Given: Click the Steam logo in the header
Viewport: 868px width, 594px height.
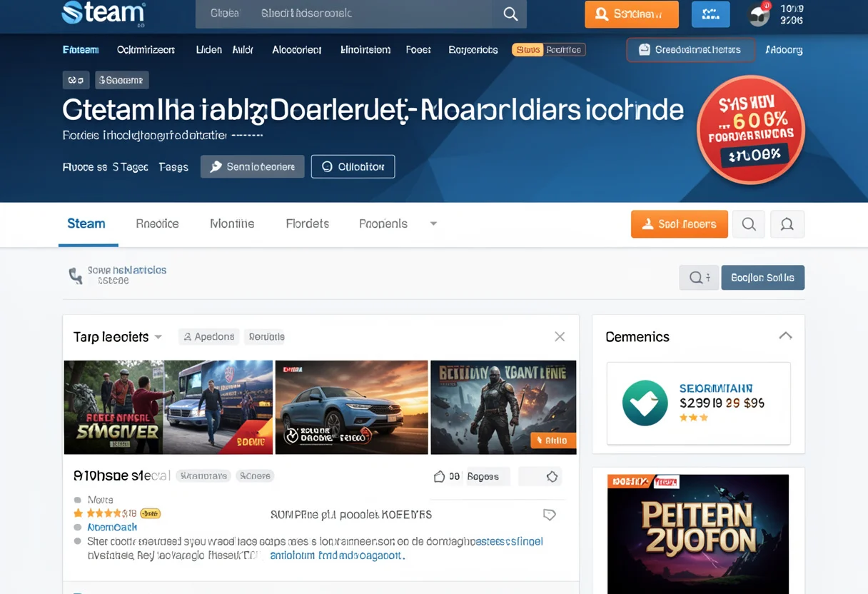Looking at the screenshot, I should click(x=104, y=13).
